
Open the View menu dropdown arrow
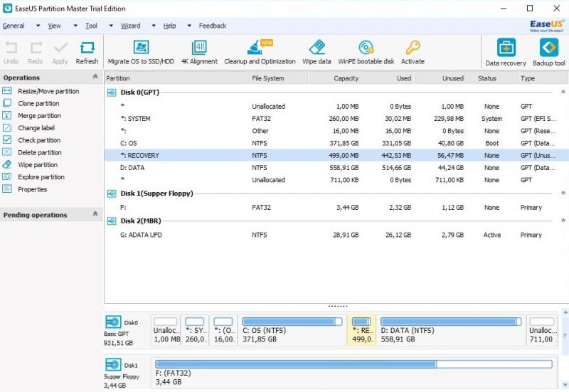(75, 26)
